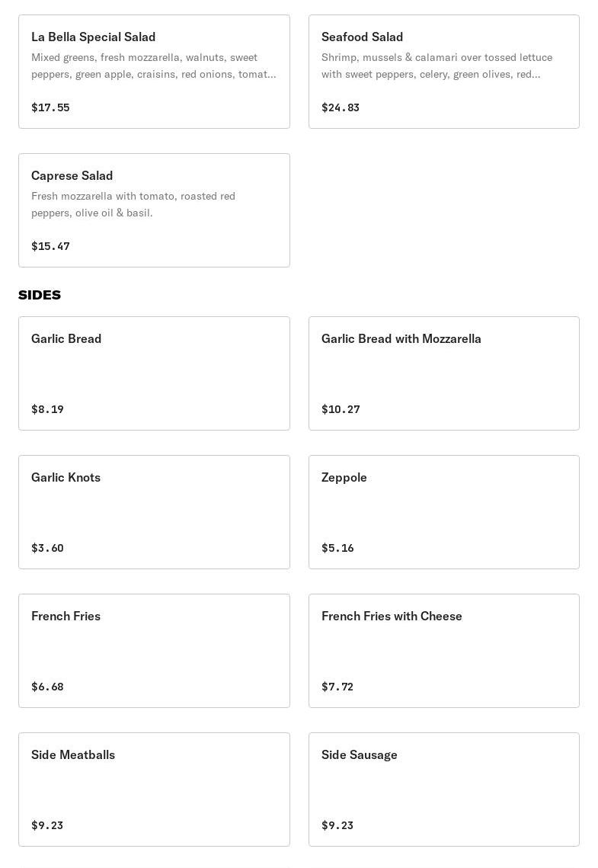Viewport: 598px width, 868px height.
Task: Click the $24.83 Seafood Salad price
Action: [341, 107]
